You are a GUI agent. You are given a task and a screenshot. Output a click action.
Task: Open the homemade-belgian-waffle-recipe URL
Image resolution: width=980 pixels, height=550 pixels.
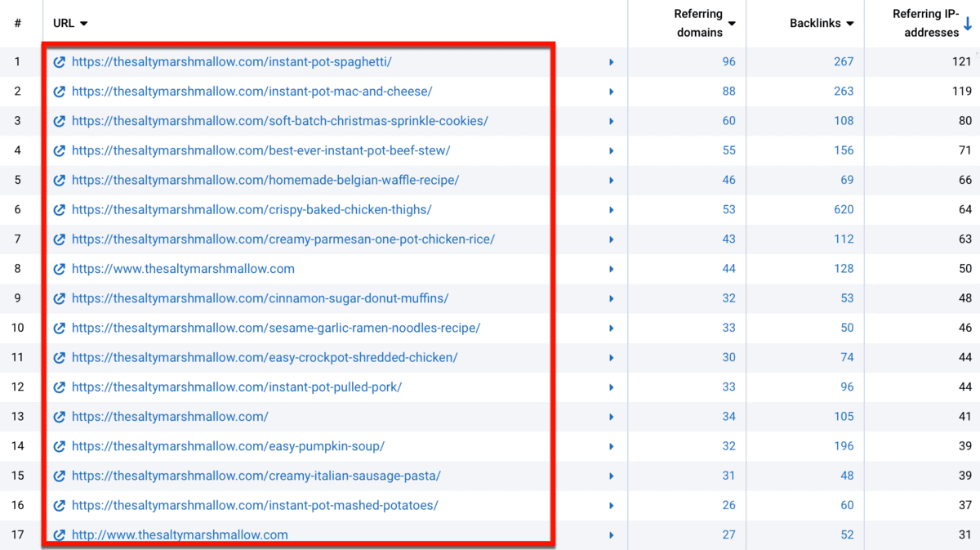click(265, 180)
